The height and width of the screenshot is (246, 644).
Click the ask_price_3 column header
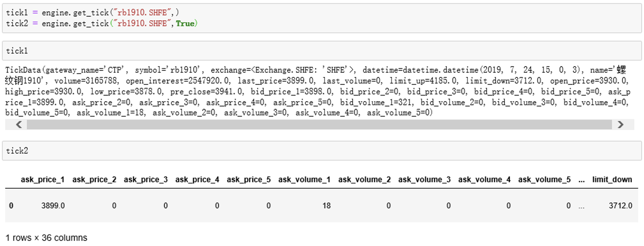[x=146, y=180]
